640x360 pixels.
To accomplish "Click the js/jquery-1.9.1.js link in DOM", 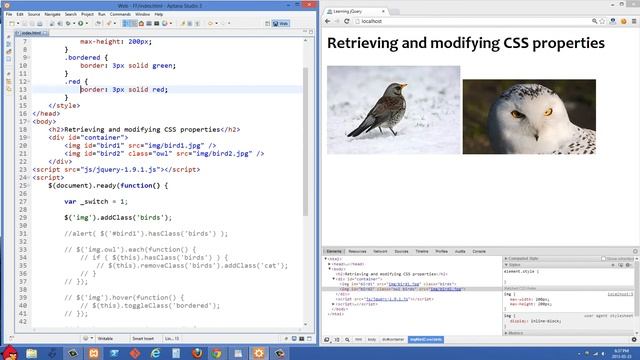I will [x=386, y=299].
